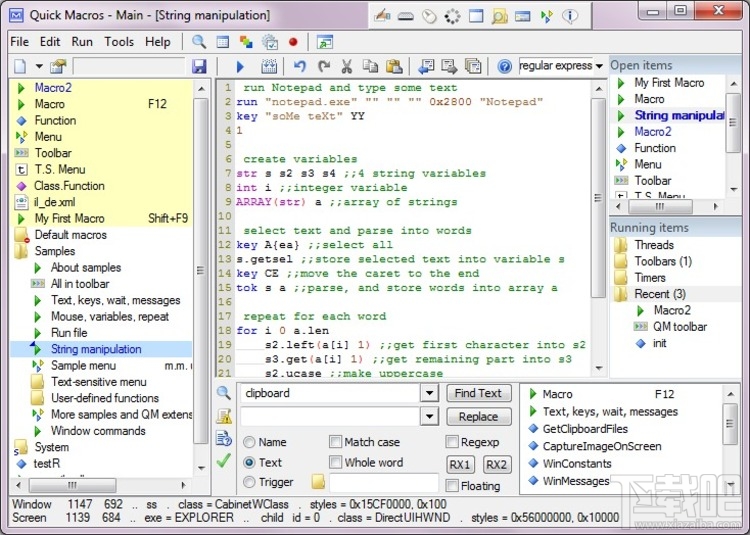Click the input field beside the Trigger folder icon
Image resolution: width=750 pixels, height=535 pixels.
pos(384,483)
